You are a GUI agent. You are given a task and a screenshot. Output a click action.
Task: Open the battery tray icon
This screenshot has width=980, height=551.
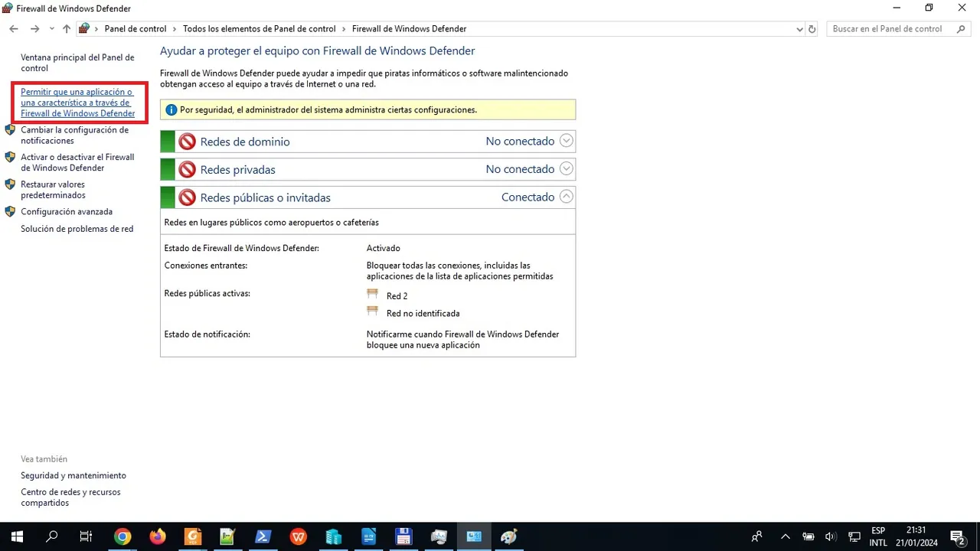point(808,536)
